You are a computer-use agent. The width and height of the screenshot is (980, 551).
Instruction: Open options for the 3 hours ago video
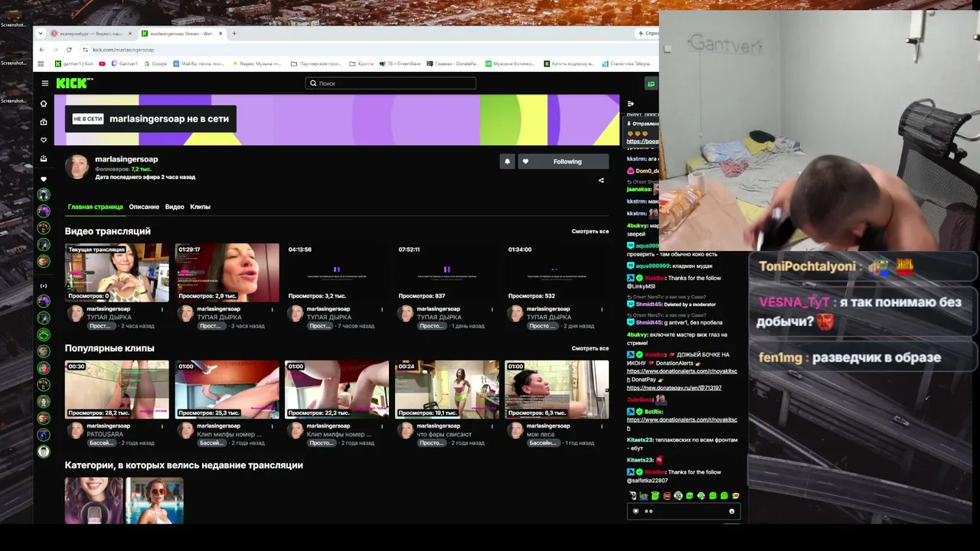pos(273,309)
